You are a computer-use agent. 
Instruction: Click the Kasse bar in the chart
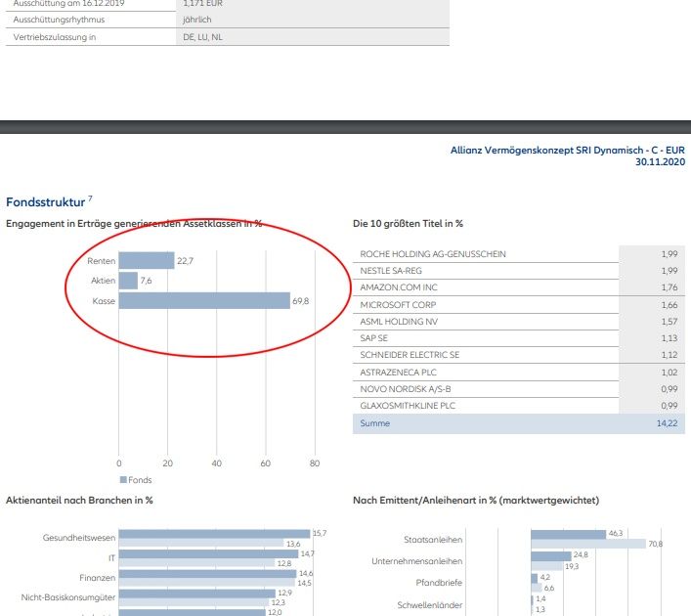pos(204,301)
